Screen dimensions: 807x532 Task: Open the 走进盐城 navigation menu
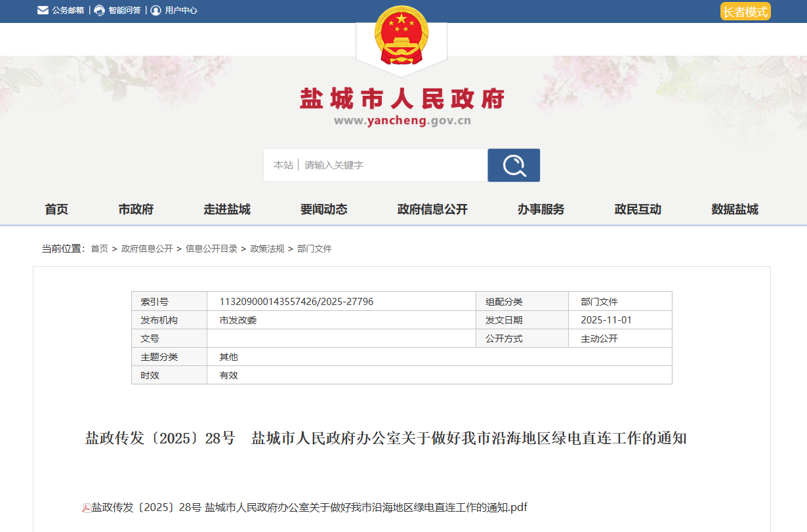(227, 209)
